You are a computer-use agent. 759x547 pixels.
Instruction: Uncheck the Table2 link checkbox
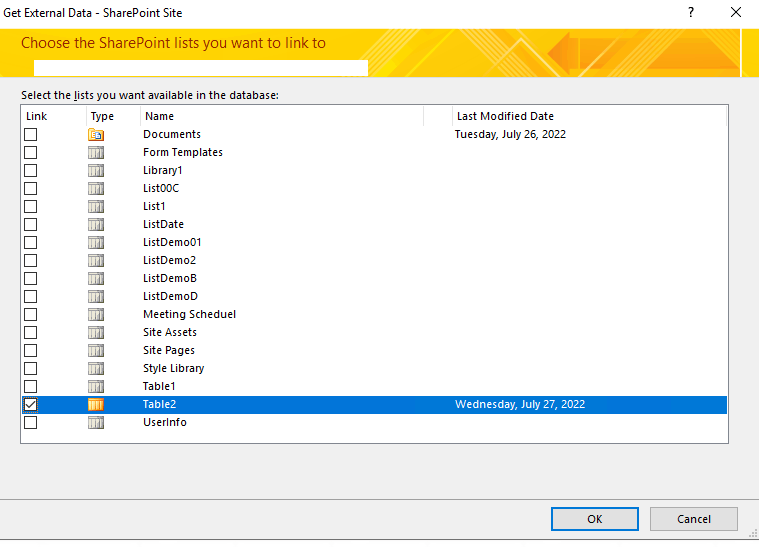coord(30,405)
